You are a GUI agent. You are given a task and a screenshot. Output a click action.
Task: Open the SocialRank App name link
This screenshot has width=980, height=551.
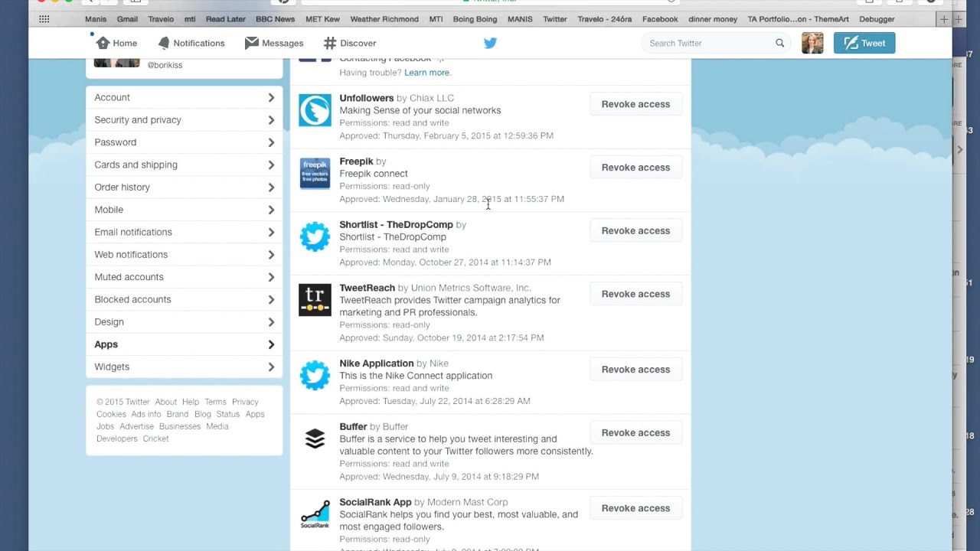click(375, 502)
